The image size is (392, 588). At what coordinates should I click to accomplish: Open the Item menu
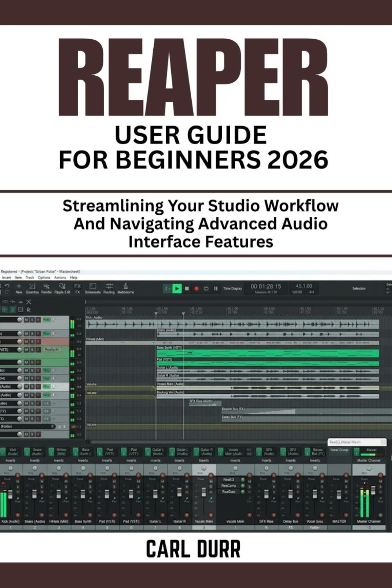(x=18, y=277)
